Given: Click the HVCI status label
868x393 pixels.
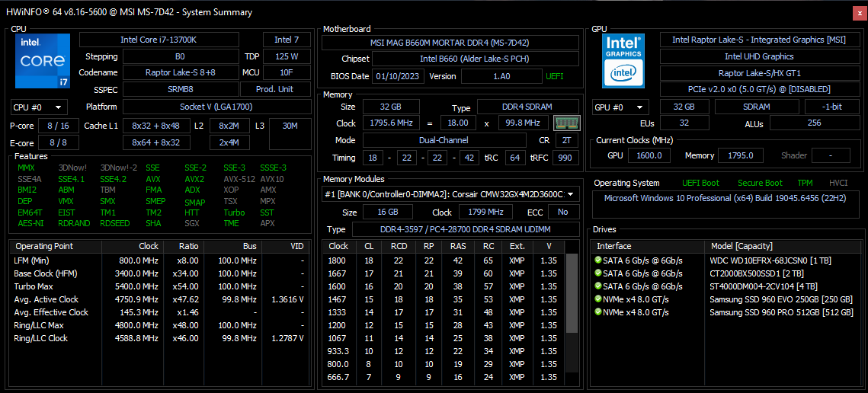Looking at the screenshot, I should pyautogui.click(x=838, y=183).
